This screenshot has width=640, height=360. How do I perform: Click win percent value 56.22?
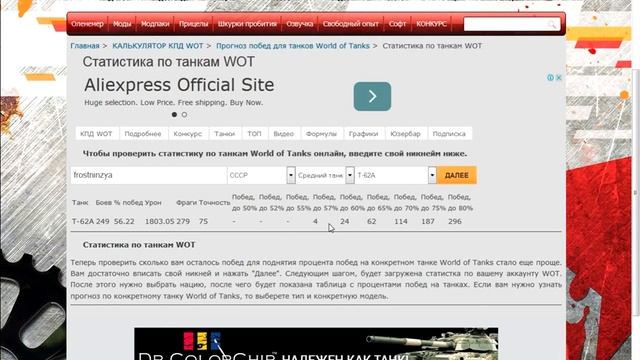tap(124, 221)
